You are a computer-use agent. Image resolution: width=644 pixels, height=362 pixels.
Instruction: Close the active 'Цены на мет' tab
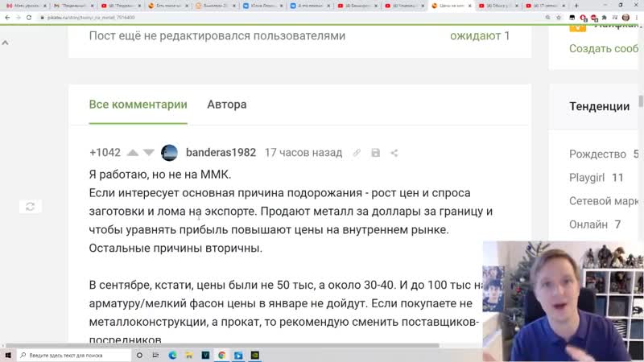[x=470, y=6]
